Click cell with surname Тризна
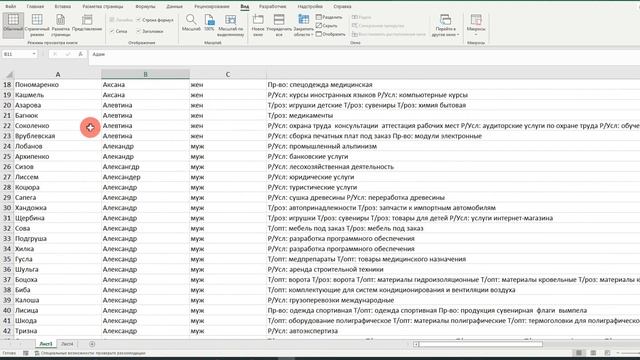The width and height of the screenshot is (640, 360). click(x=58, y=331)
